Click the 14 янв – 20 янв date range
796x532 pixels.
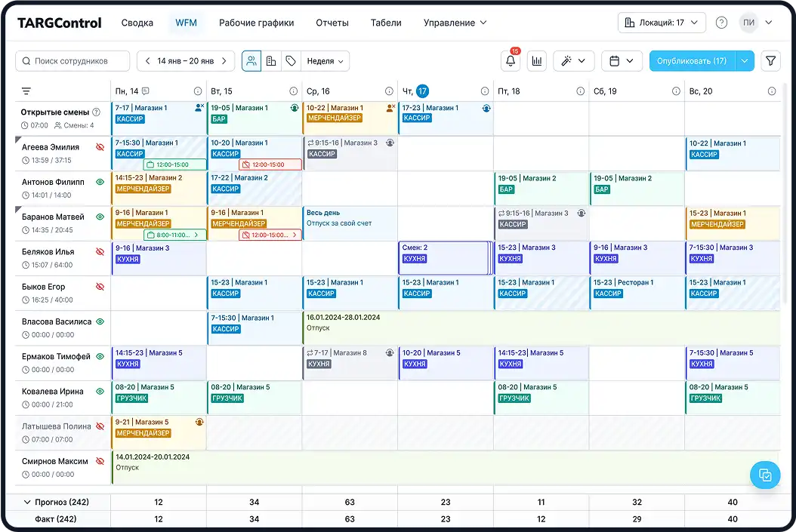(185, 61)
